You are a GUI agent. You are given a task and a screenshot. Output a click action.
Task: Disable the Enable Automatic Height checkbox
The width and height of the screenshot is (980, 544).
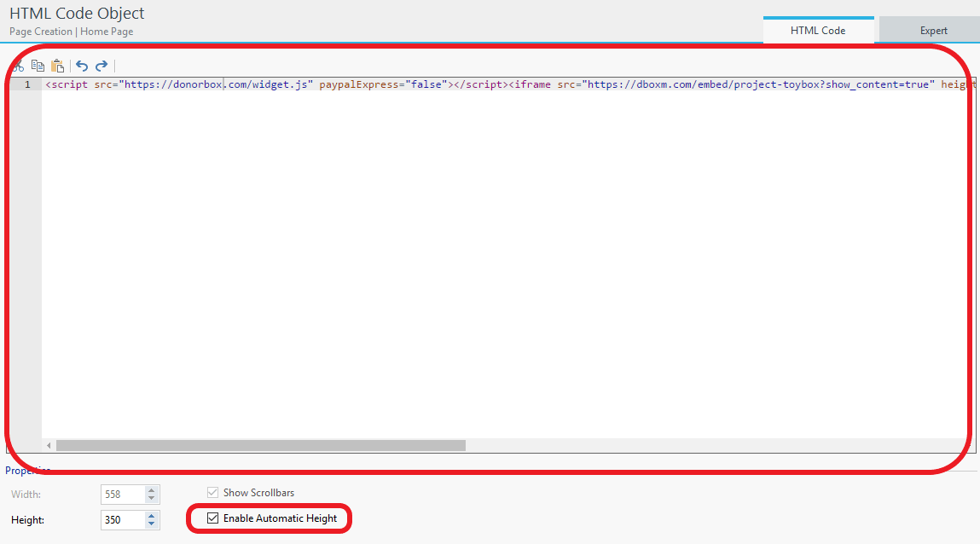point(213,518)
